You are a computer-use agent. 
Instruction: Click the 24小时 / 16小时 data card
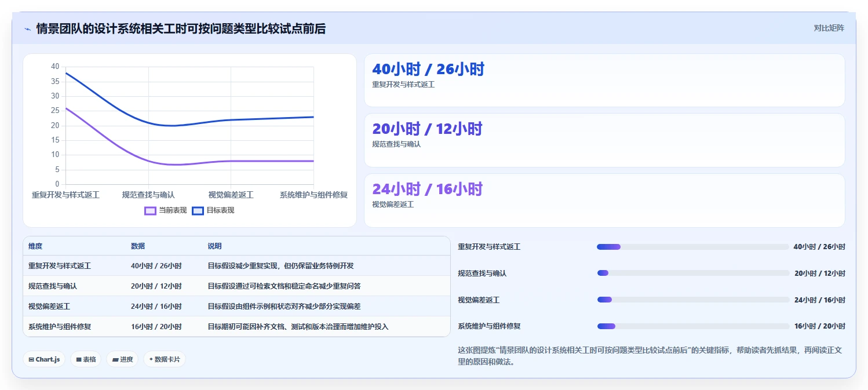coord(604,201)
